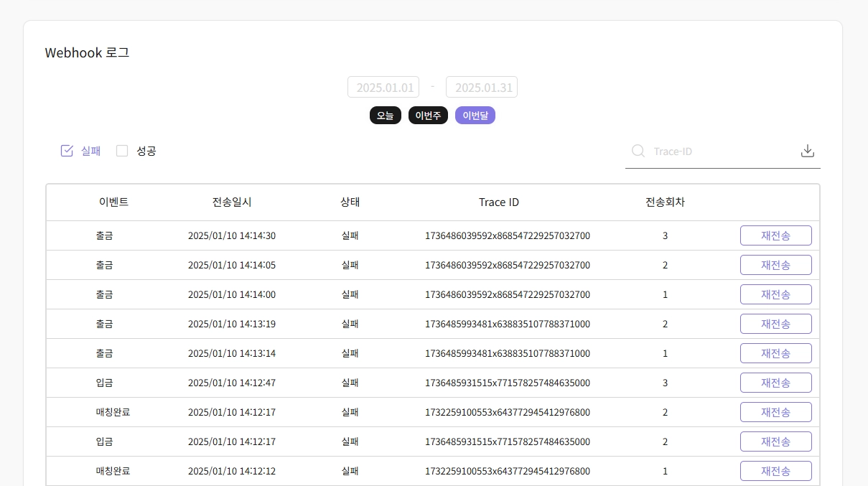The image size is (868, 486).
Task: Resend the 14:14:00 출금 webhook
Action: pos(776,294)
